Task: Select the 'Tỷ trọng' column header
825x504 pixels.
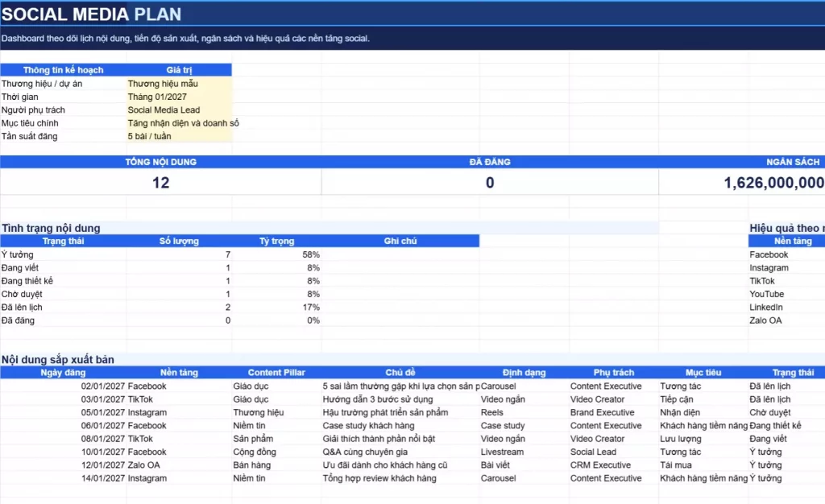Action: click(276, 241)
